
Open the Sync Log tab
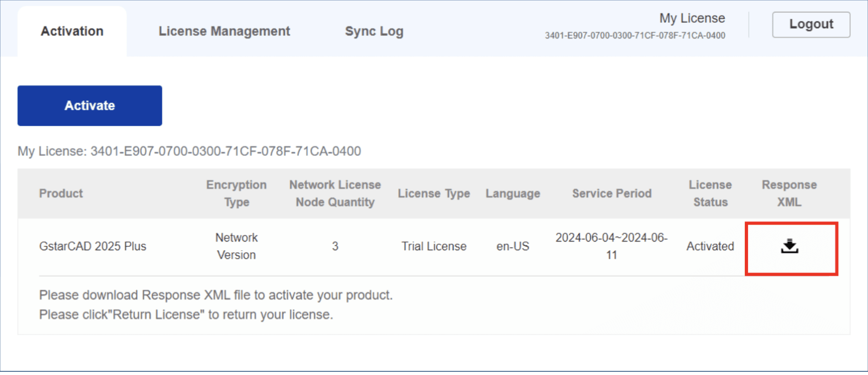click(374, 31)
